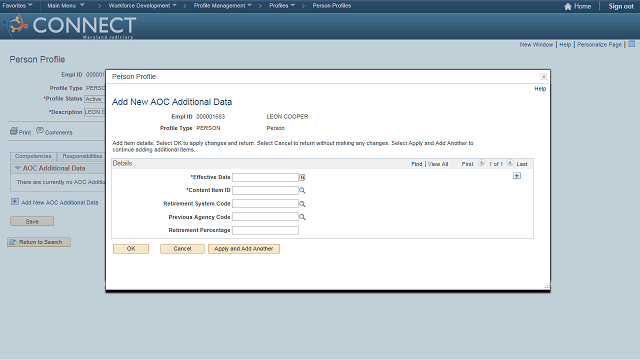640x360 pixels.
Task: Switch to the Responsibilities tab
Action: point(82,156)
